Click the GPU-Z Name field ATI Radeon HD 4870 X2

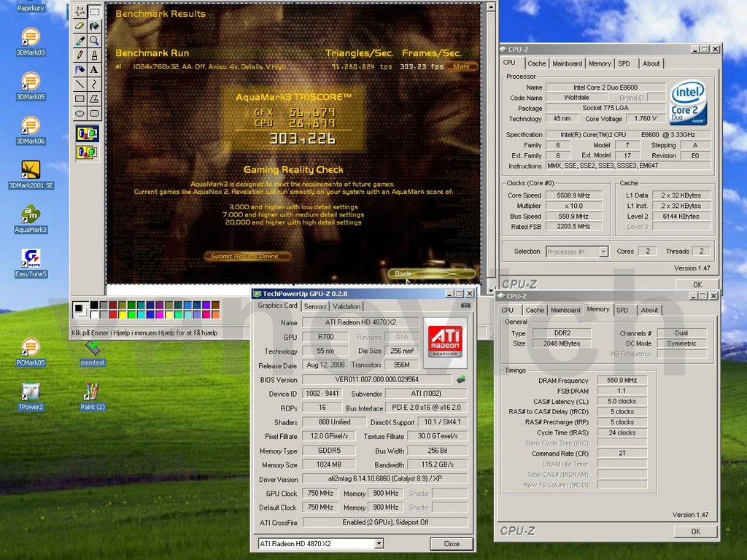[360, 322]
